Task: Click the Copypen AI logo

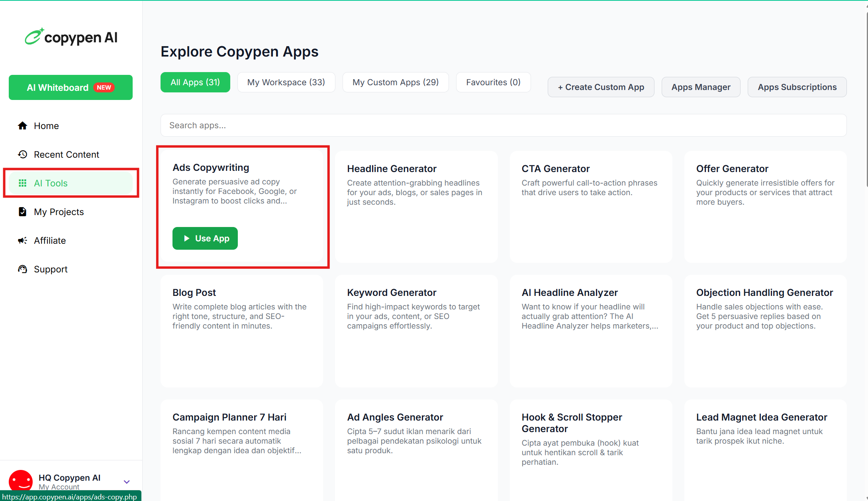Action: [71, 37]
